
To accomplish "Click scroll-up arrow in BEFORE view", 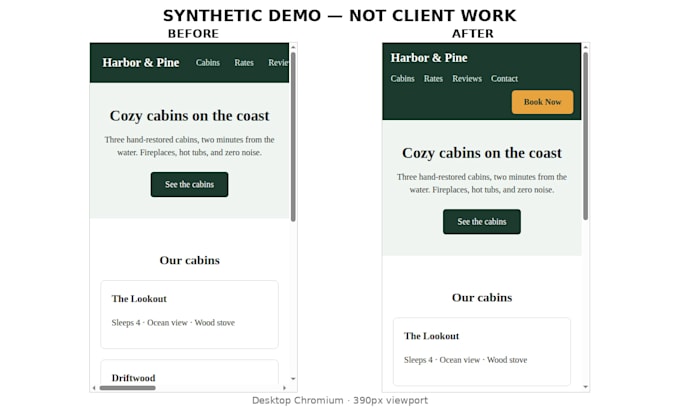I will pyautogui.click(x=293, y=47).
